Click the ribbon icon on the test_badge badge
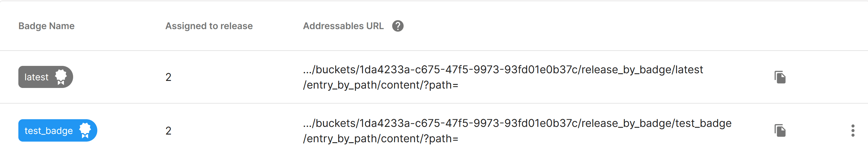Screen dimensions: 868x156 click(x=85, y=131)
